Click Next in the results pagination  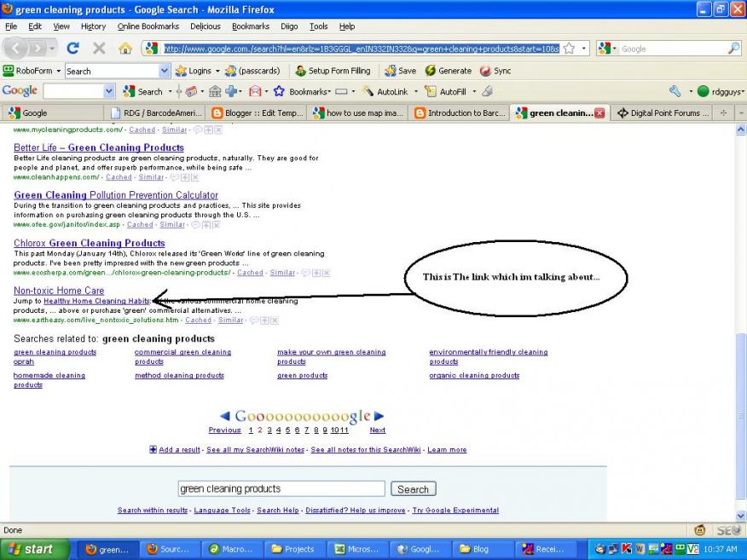tap(377, 430)
